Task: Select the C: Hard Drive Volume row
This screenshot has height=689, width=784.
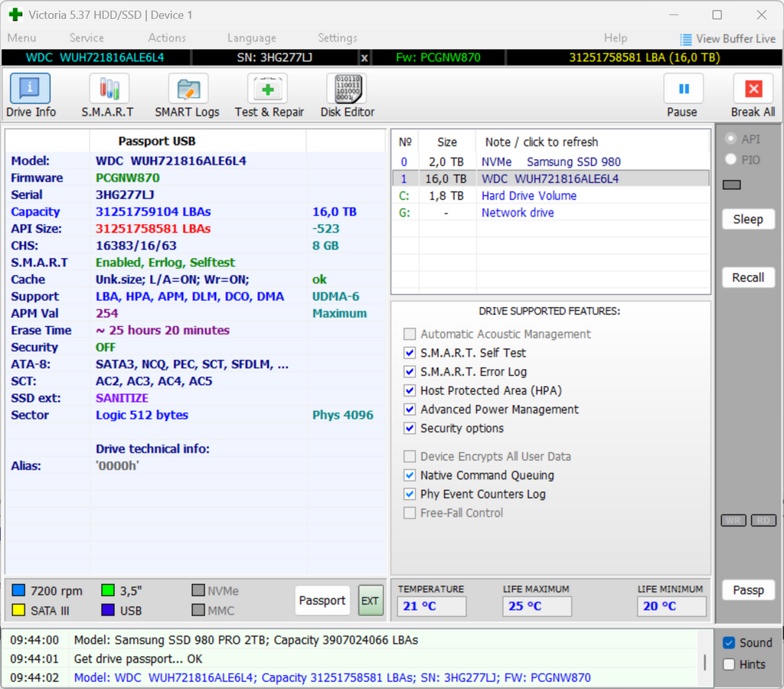Action: (550, 195)
